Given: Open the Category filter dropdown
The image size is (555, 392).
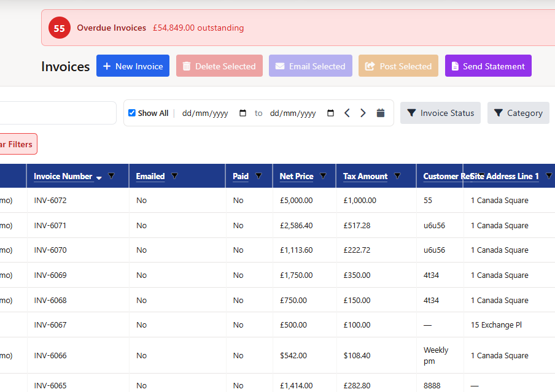Looking at the screenshot, I should click(x=518, y=113).
